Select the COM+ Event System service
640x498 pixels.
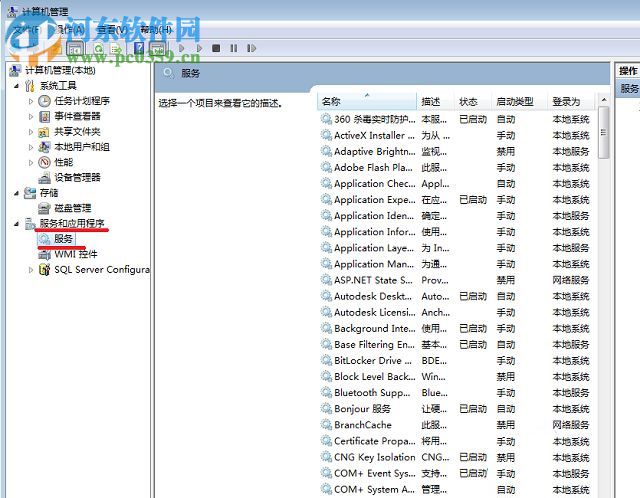pyautogui.click(x=456, y=473)
